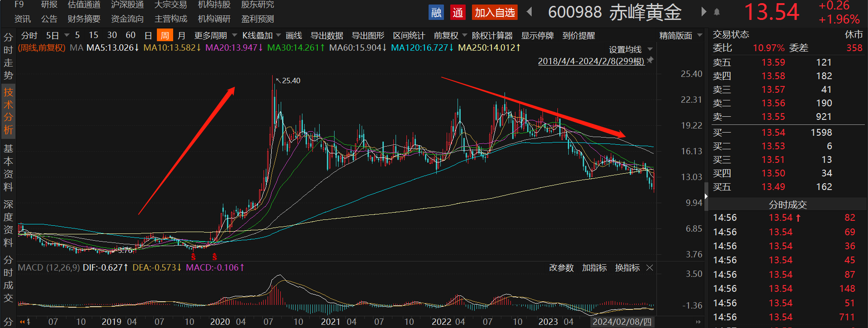Click the 2018/4/4-2024/2/8 date range link
Image resolution: width=868 pixels, height=328 pixels.
pos(591,61)
